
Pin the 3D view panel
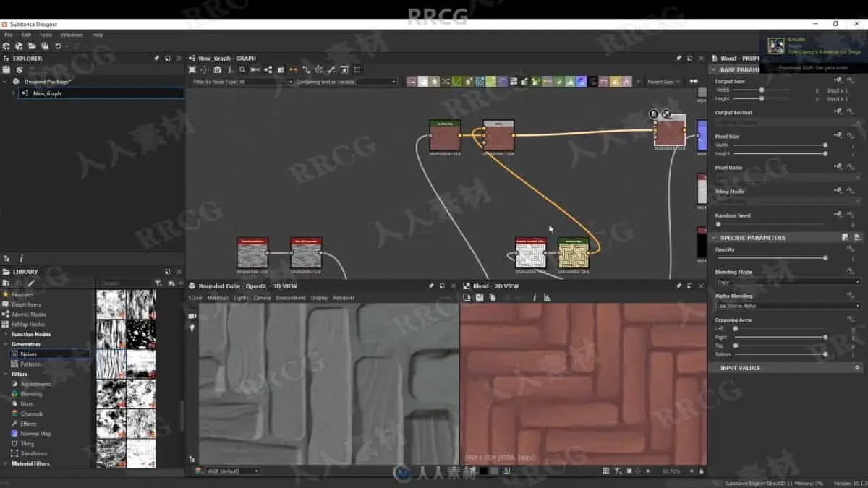click(431, 286)
